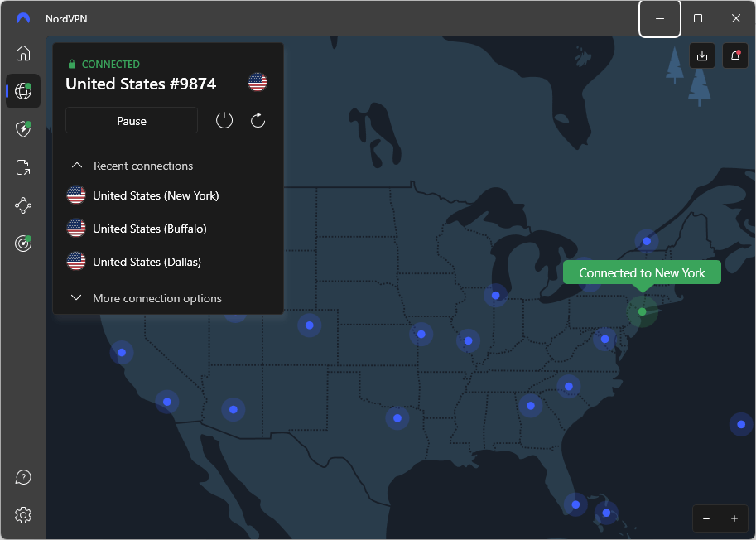Expand More connection options

tap(146, 298)
